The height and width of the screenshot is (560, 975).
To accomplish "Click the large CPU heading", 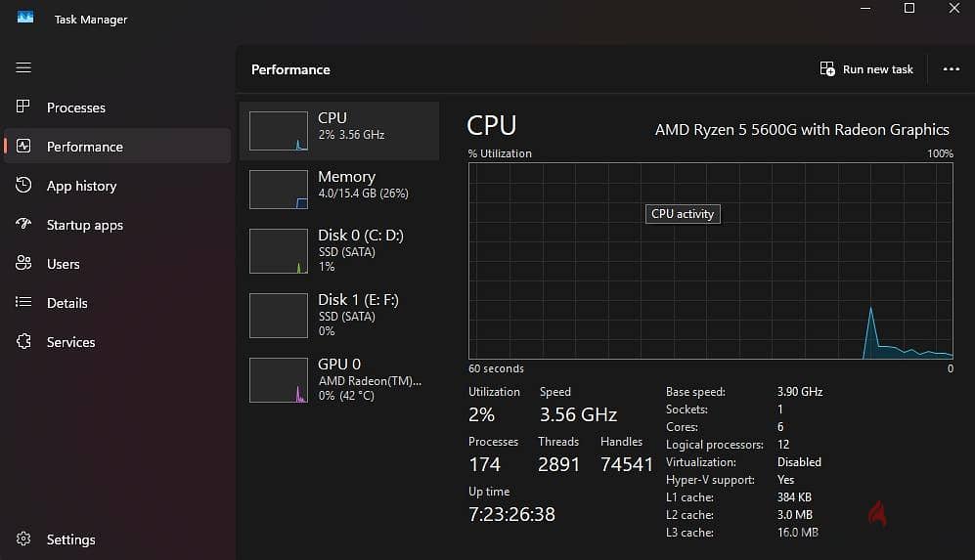I will (x=491, y=125).
